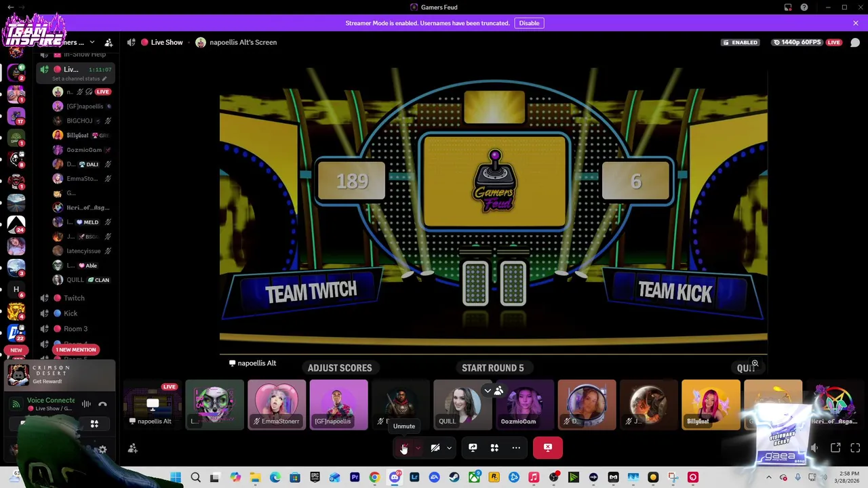Open Premiere Pro from taskbar
Viewport: 868px width, 488px height.
click(355, 478)
